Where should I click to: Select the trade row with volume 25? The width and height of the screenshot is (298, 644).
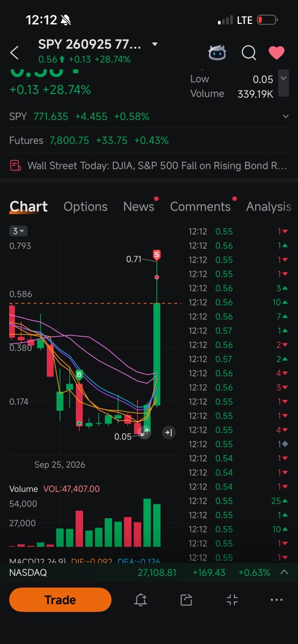tap(239, 501)
